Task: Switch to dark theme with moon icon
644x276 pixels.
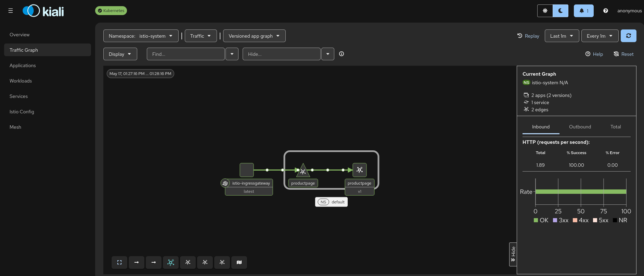Action: pyautogui.click(x=561, y=11)
